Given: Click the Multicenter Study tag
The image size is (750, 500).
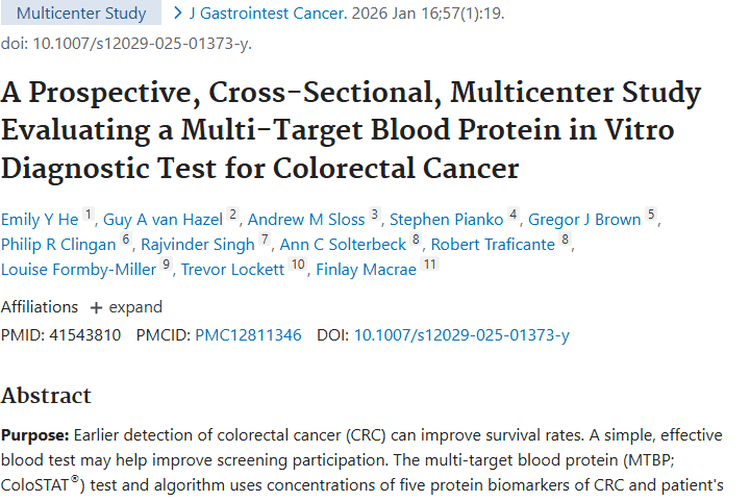Looking at the screenshot, I should tap(81, 14).
